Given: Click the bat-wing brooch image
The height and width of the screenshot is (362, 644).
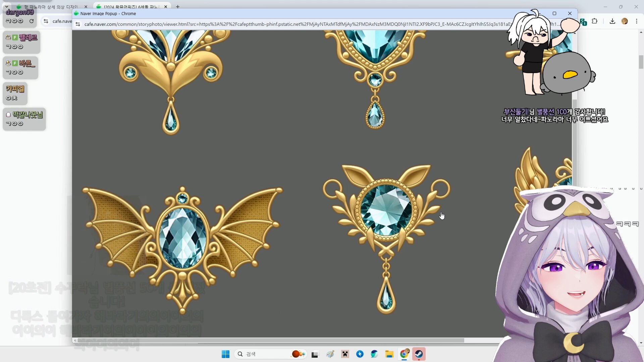Looking at the screenshot, I should coord(182,250).
